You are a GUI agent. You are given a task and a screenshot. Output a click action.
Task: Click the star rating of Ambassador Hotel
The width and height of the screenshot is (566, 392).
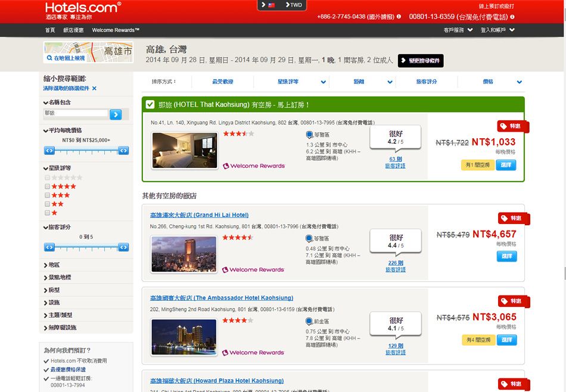pos(238,320)
